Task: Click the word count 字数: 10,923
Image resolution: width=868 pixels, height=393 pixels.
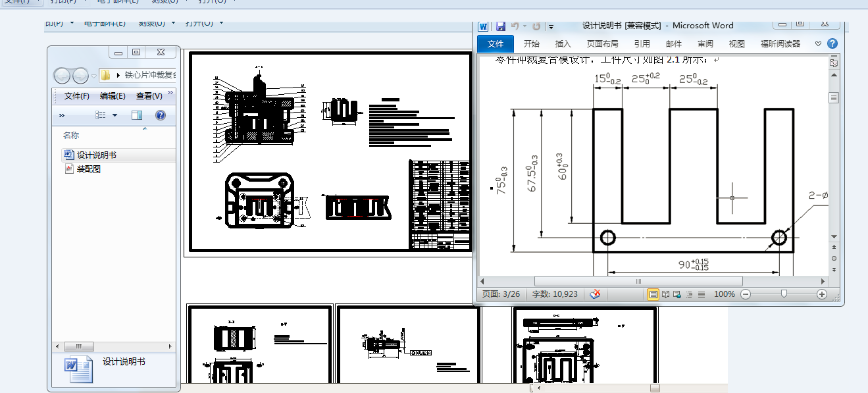Action: 555,294
